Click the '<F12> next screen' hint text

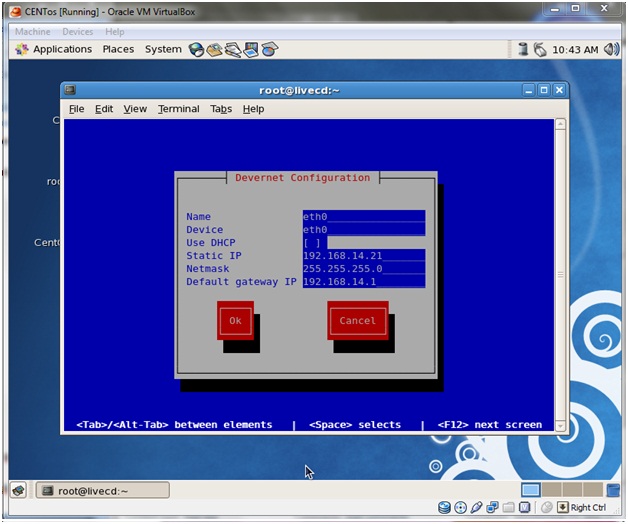pos(490,425)
